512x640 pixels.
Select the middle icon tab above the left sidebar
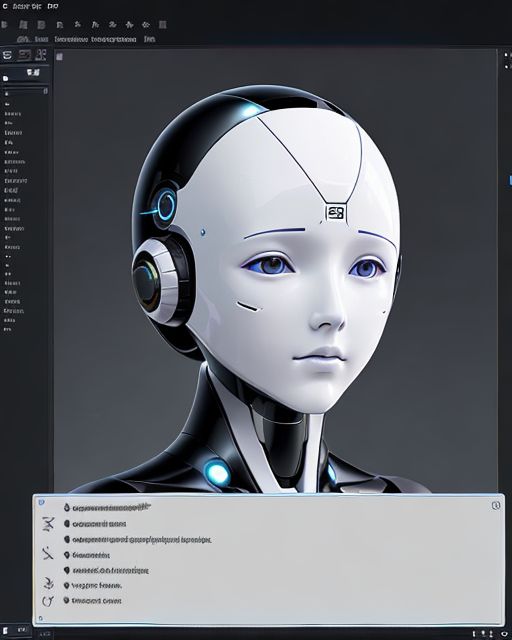click(24, 55)
